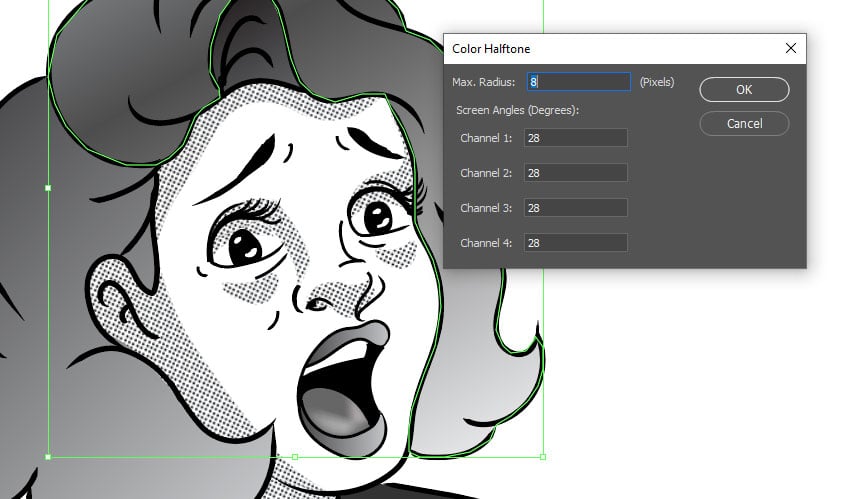This screenshot has height=499, width=850.
Task: Focus the Channel 1 angle field
Action: [x=575, y=138]
